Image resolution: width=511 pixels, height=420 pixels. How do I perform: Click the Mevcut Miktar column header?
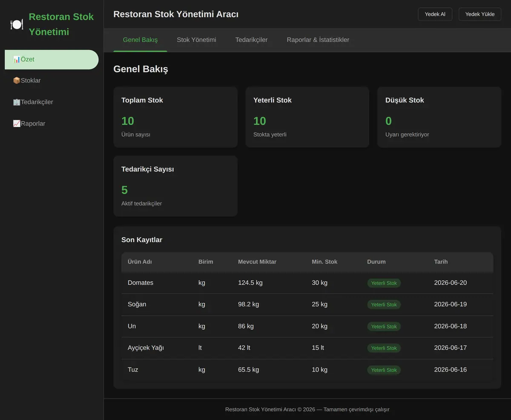[257, 262]
